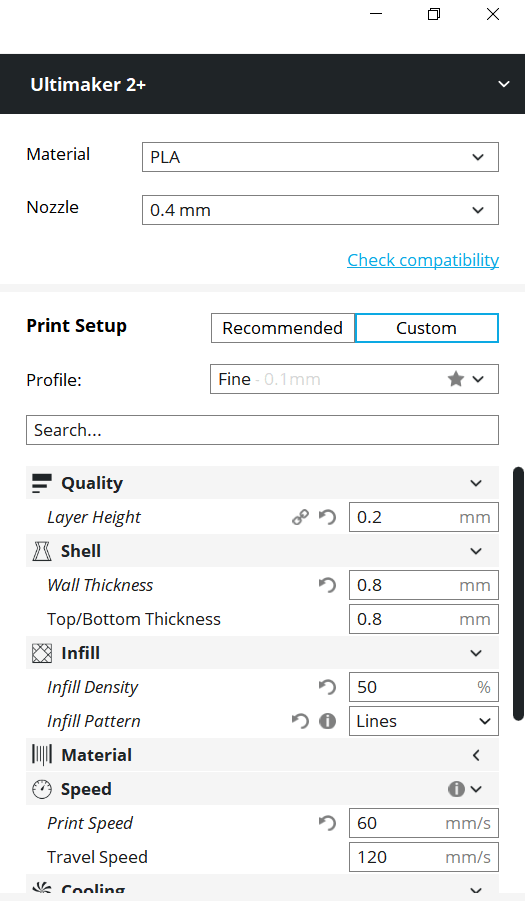Click the info icon beside Infill Pattern
Image resolution: width=525 pixels, height=908 pixels.
328,721
